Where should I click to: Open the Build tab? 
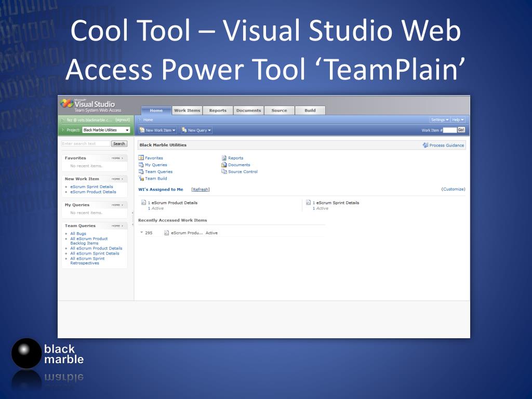[310, 111]
